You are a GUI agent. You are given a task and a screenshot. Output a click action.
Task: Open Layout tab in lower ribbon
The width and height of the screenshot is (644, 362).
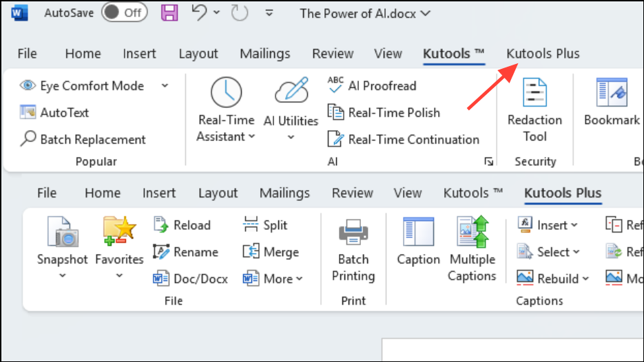click(218, 193)
